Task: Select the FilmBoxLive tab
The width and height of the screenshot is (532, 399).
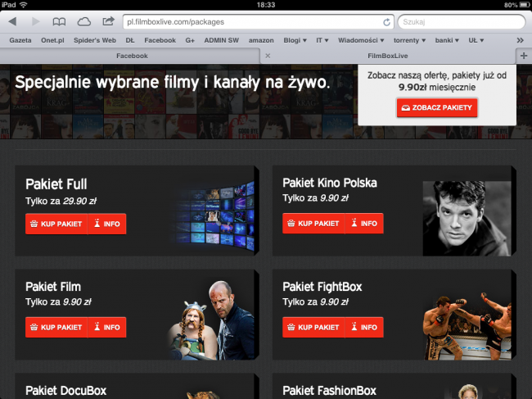Action: tap(388, 56)
